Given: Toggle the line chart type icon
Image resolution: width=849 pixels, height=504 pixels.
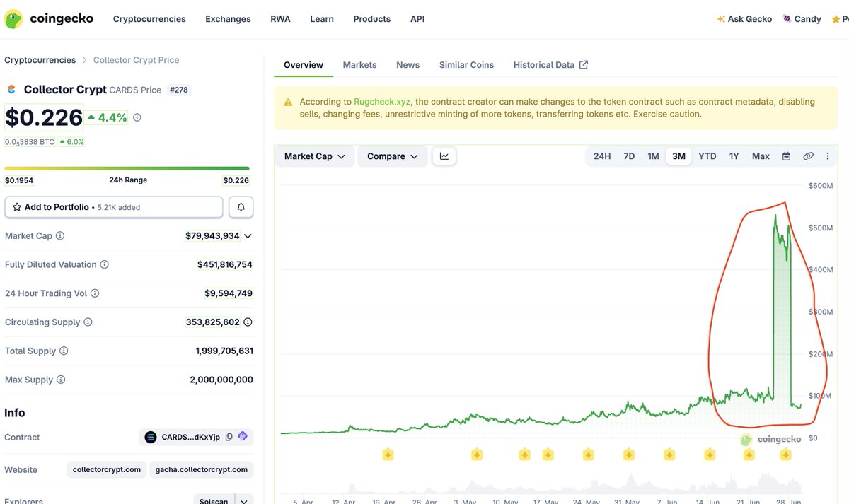Looking at the screenshot, I should pyautogui.click(x=444, y=156).
